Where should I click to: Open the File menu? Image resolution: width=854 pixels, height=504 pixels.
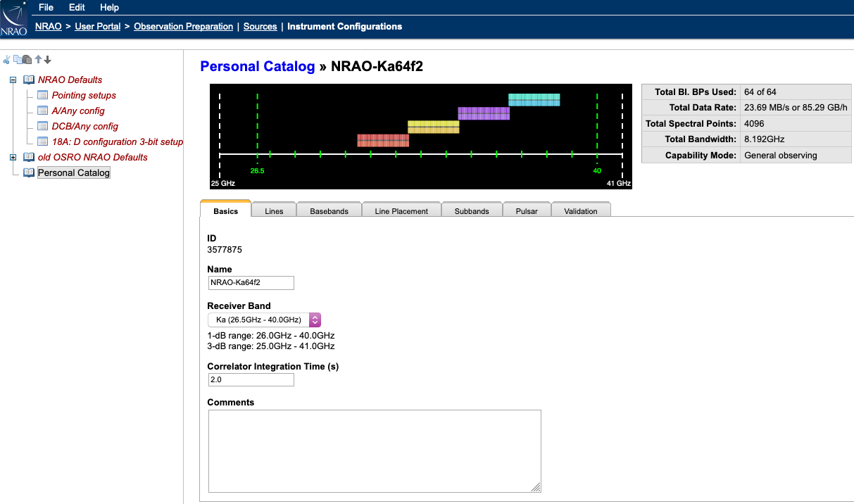(46, 7)
